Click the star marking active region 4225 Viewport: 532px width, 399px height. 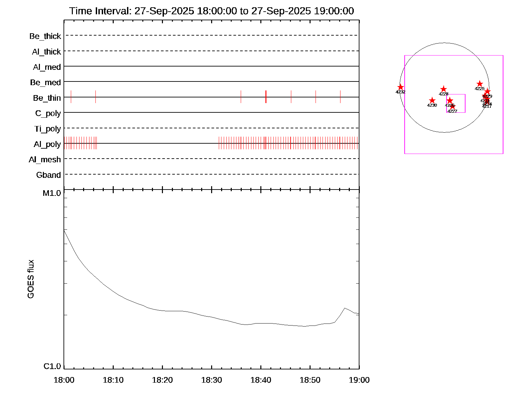point(479,84)
